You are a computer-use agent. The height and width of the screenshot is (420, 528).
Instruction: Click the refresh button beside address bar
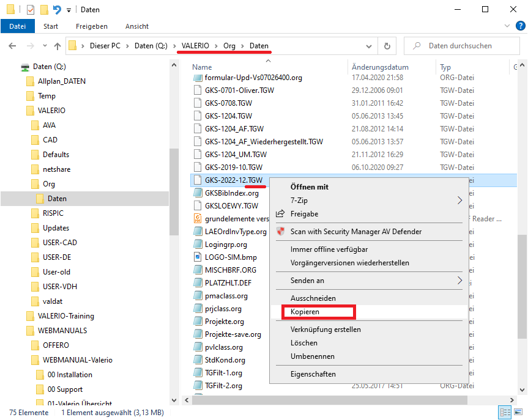click(387, 46)
